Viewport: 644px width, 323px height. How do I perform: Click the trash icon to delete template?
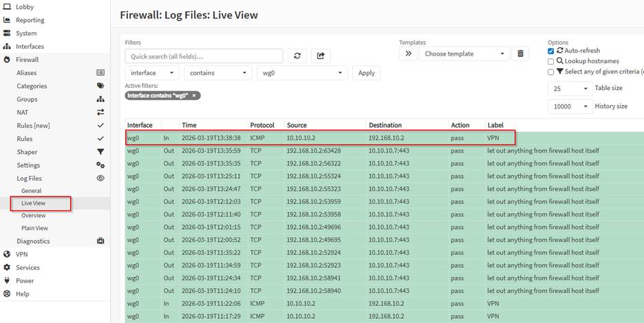pyautogui.click(x=521, y=54)
